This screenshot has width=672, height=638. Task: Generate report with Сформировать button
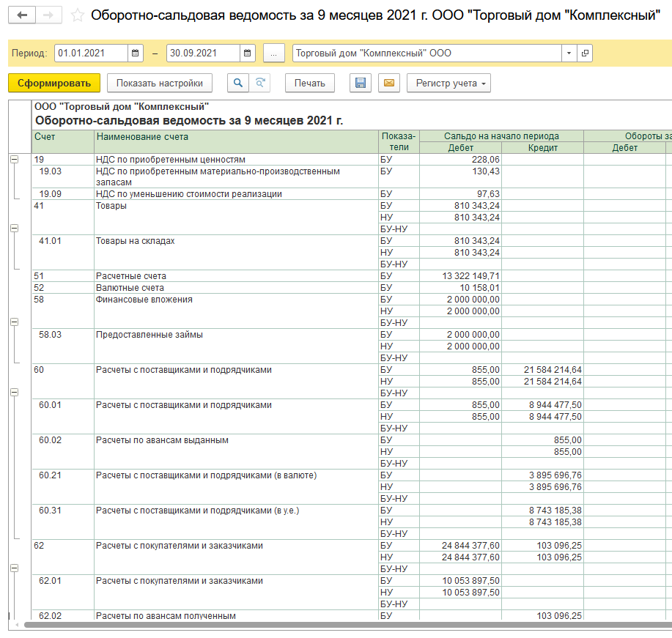pos(54,84)
